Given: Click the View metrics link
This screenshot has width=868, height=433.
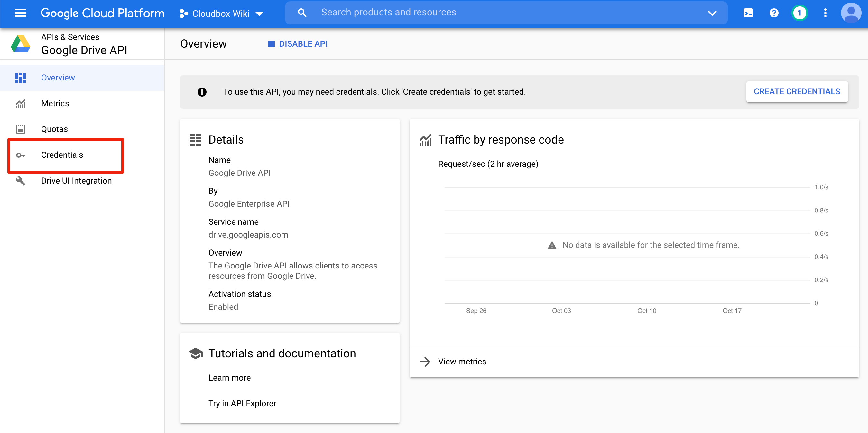Looking at the screenshot, I should point(462,362).
